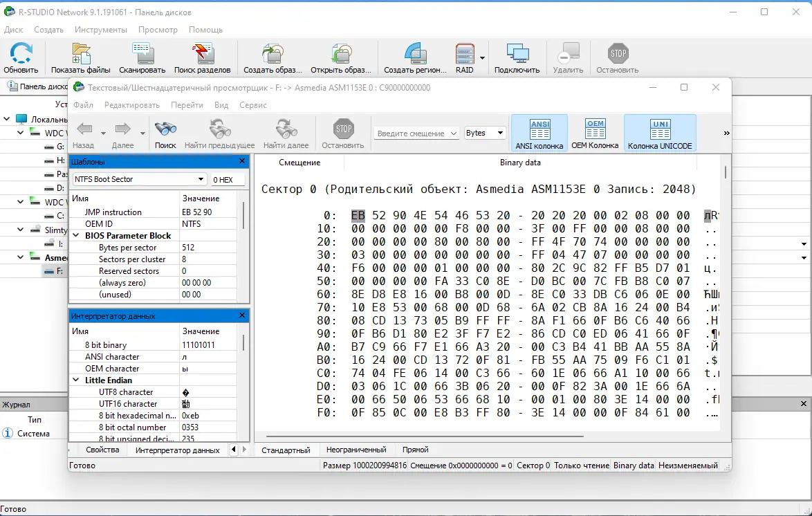Open Показать файлы tool
Screen dimensions: 812x516
pos(80,58)
